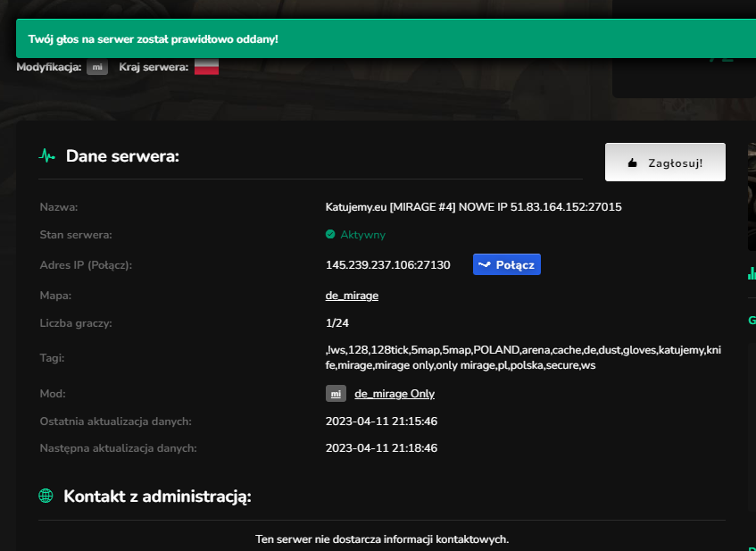756x551 pixels.
Task: Click the green Aktywny checkmark icon
Action: [x=330, y=235]
